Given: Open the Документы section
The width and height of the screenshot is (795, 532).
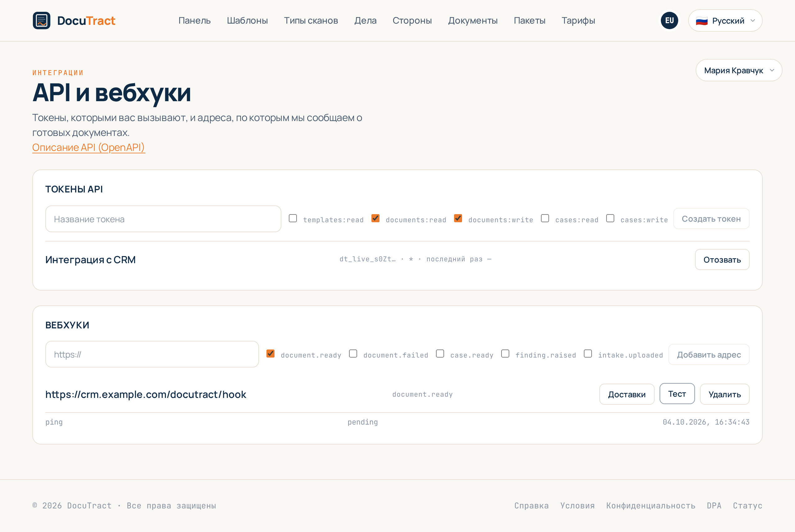Looking at the screenshot, I should (473, 21).
